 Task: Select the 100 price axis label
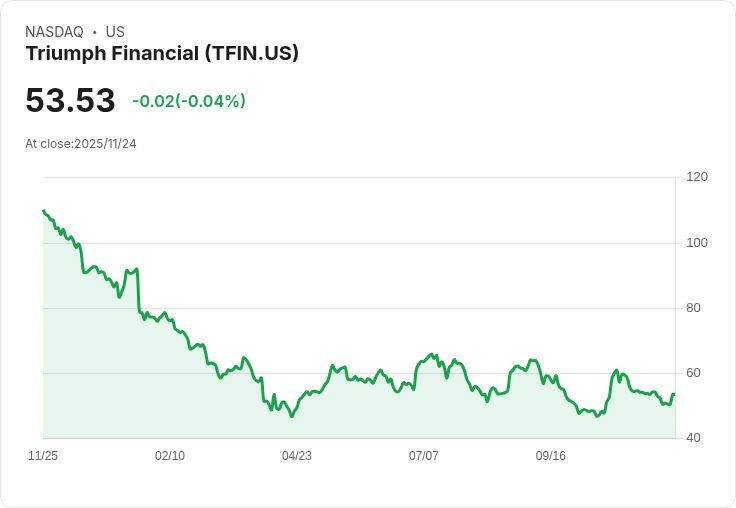click(x=697, y=243)
